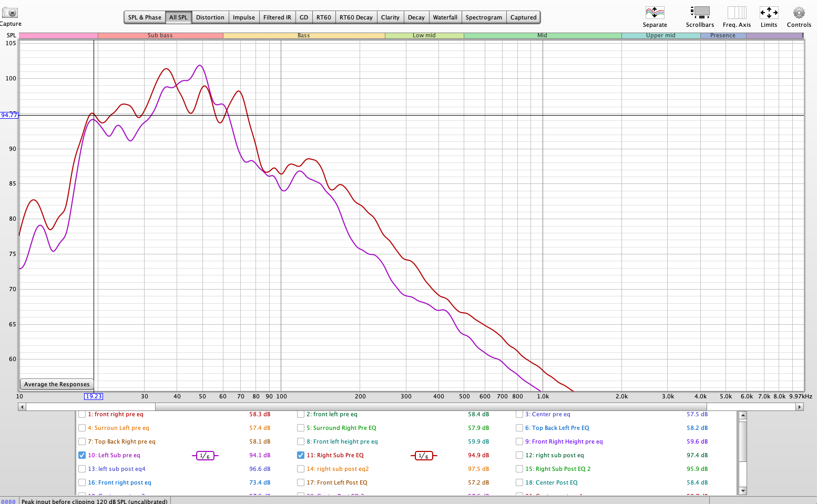The height and width of the screenshot is (504, 817).
Task: Open the Controls gear icon
Action: click(x=799, y=13)
